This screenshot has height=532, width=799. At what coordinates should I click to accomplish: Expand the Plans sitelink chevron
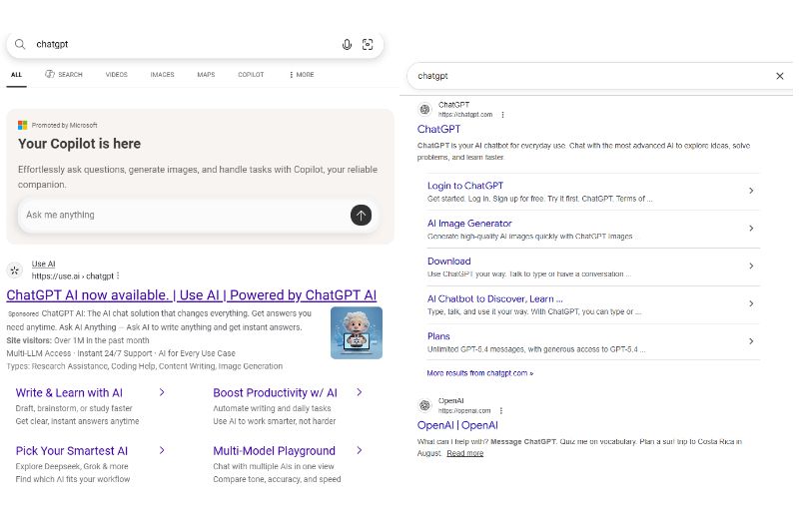click(x=751, y=341)
